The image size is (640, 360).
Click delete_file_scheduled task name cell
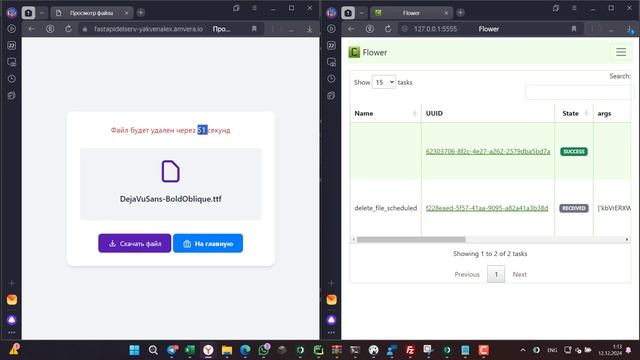pyautogui.click(x=385, y=208)
